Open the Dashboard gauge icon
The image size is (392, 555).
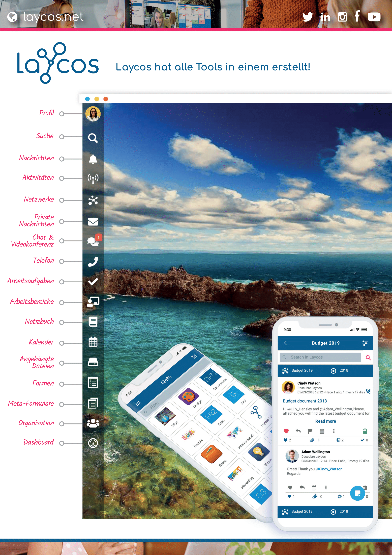(93, 443)
